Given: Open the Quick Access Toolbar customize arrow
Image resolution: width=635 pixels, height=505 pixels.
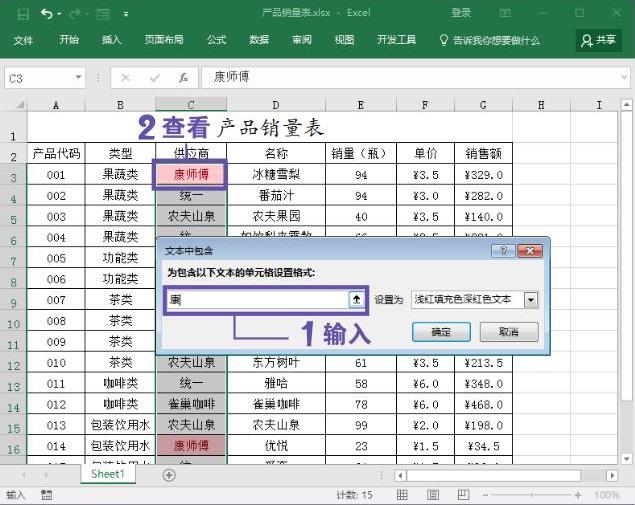Looking at the screenshot, I should click(x=126, y=14).
